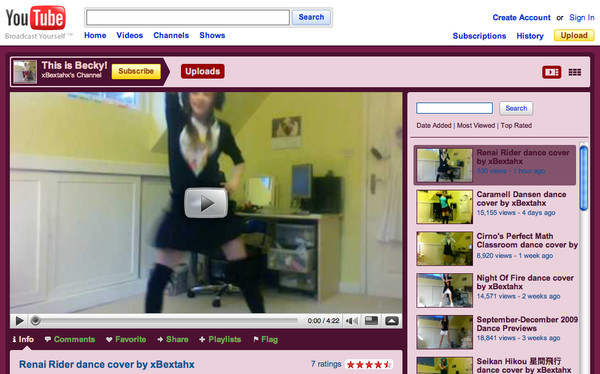The height and width of the screenshot is (374, 600).
Task: Sort channel videos by Top Rated
Action: point(516,126)
